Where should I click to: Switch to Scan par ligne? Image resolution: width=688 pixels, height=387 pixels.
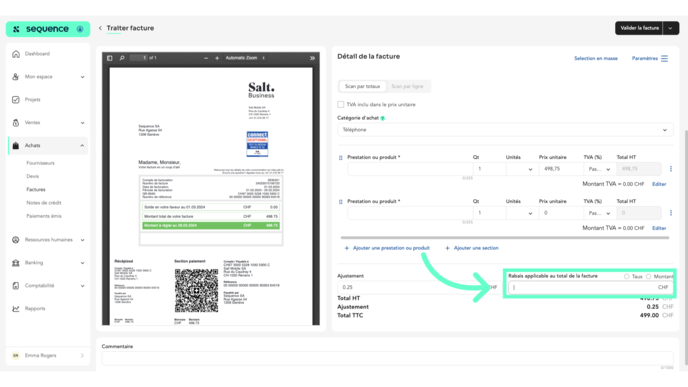pos(407,86)
